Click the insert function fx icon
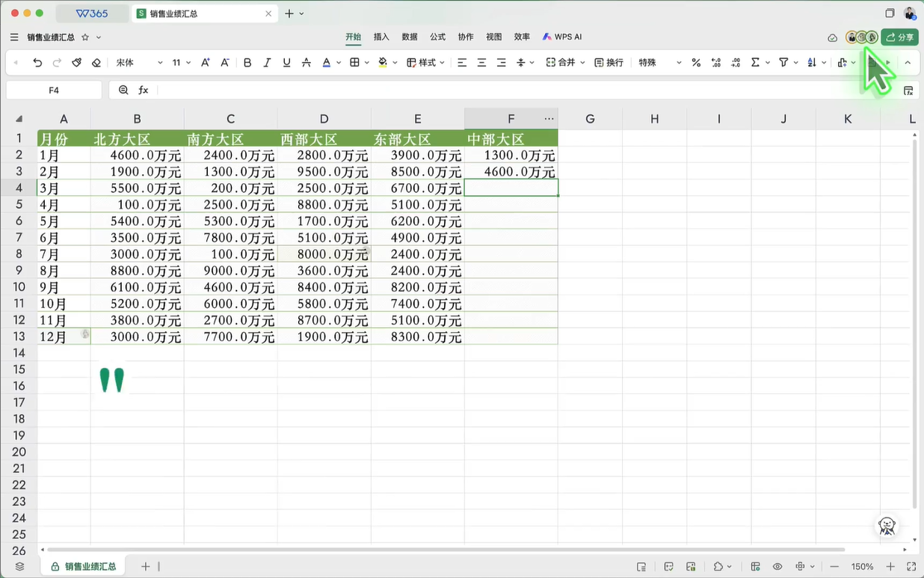 click(144, 90)
